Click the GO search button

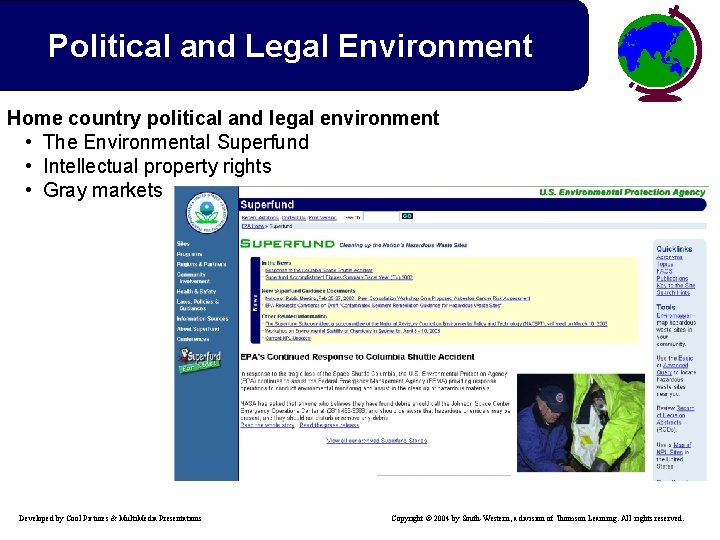click(x=407, y=216)
